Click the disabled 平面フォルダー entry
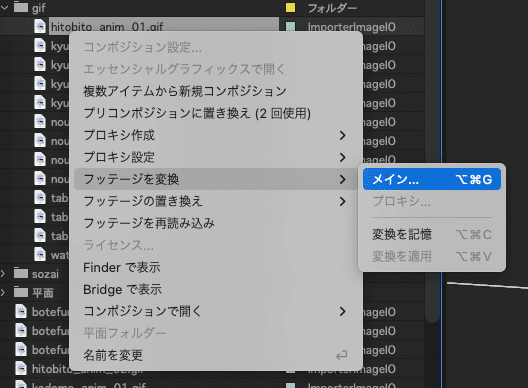The width and height of the screenshot is (528, 388). [216, 333]
